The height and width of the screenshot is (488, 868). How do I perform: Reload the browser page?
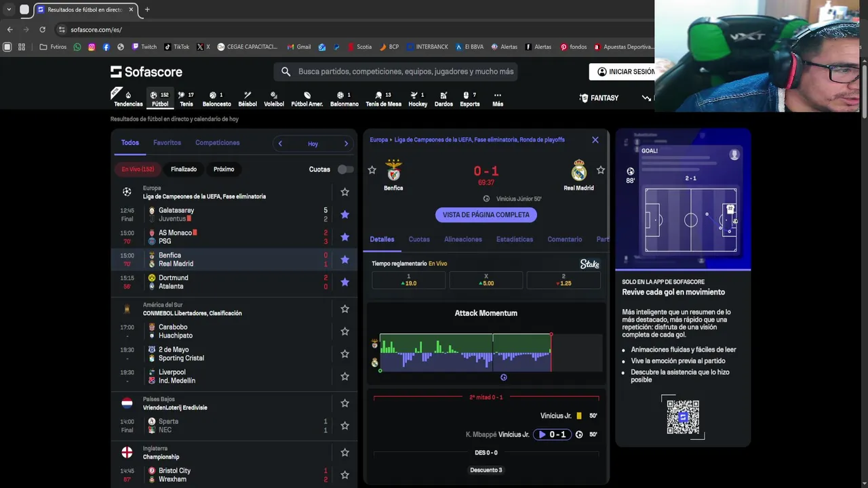click(x=42, y=29)
